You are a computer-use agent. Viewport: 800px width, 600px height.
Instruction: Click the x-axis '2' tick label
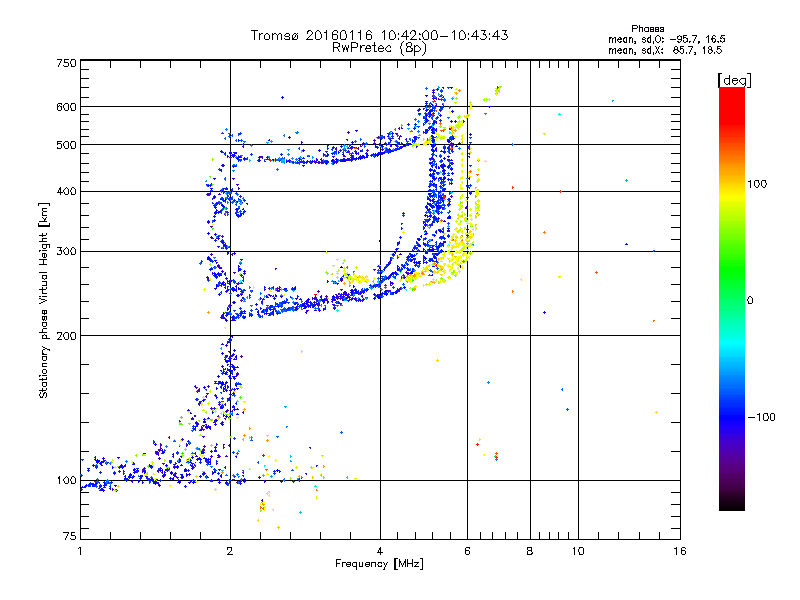(230, 551)
